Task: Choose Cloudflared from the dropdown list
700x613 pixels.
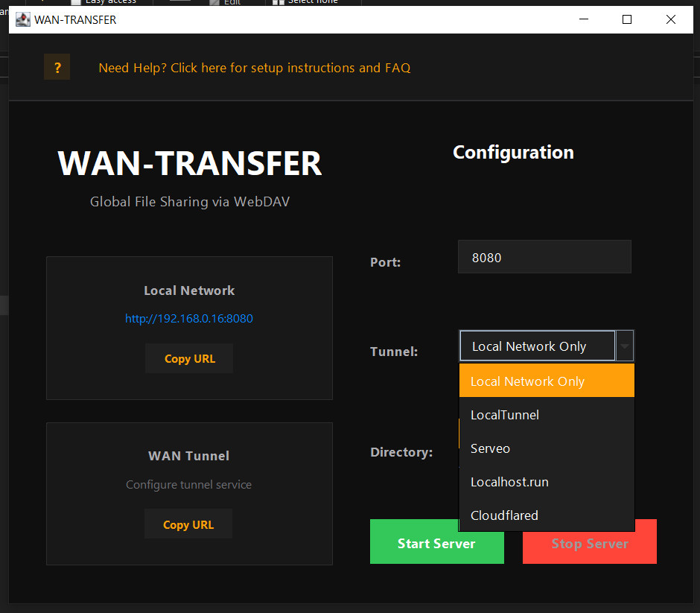Action: [x=547, y=515]
